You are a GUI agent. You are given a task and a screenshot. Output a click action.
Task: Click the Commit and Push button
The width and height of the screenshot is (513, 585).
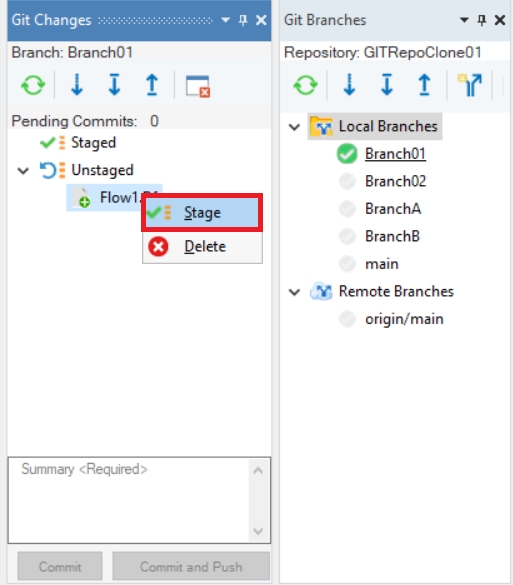tap(191, 567)
